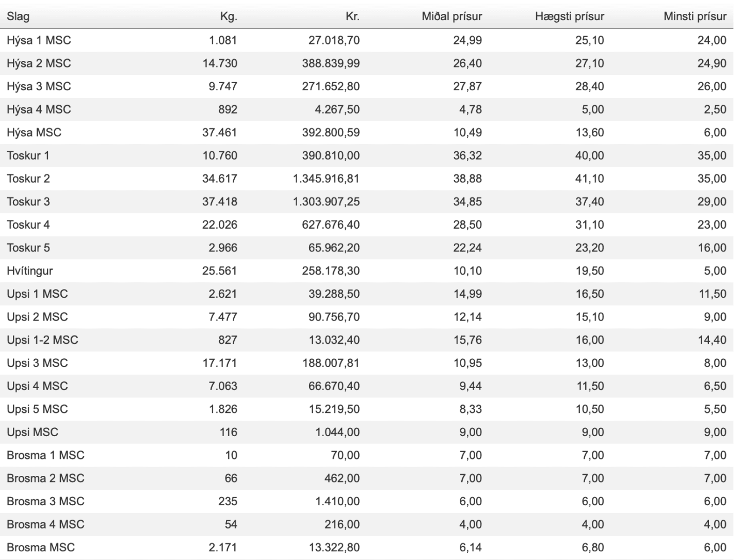Viewport: 743px width, 560px height.
Task: Click the Kr. column header
Action: tap(352, 17)
